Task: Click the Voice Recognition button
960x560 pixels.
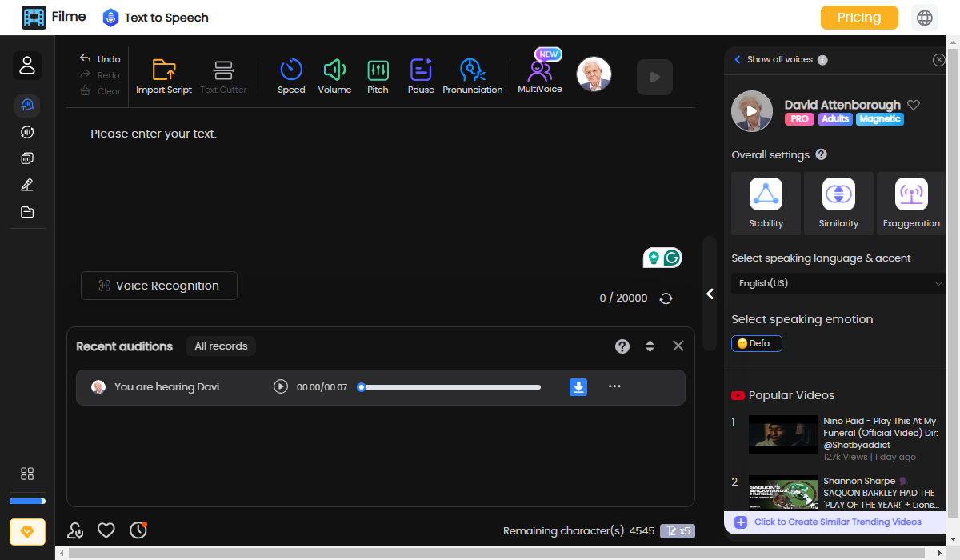Action: [159, 286]
